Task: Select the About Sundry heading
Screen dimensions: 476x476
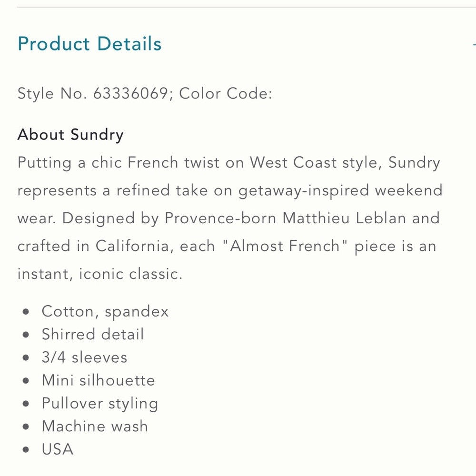Action: 70,135
